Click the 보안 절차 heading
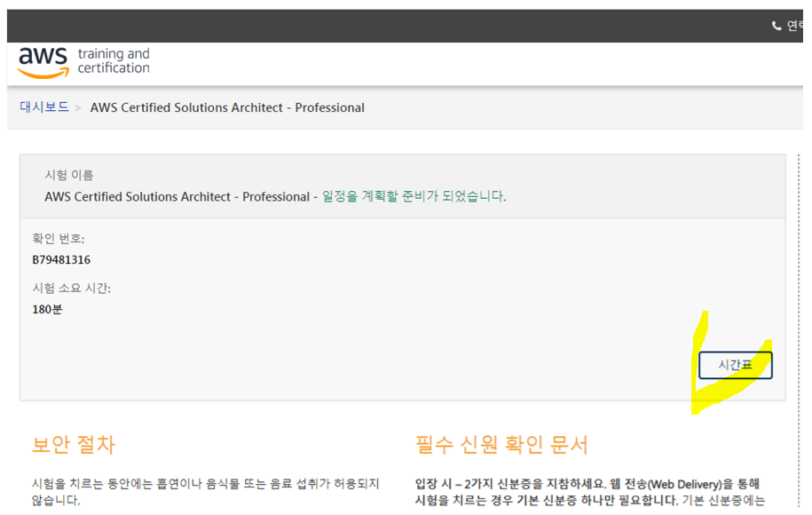This screenshot has height=515, width=812. point(74,445)
